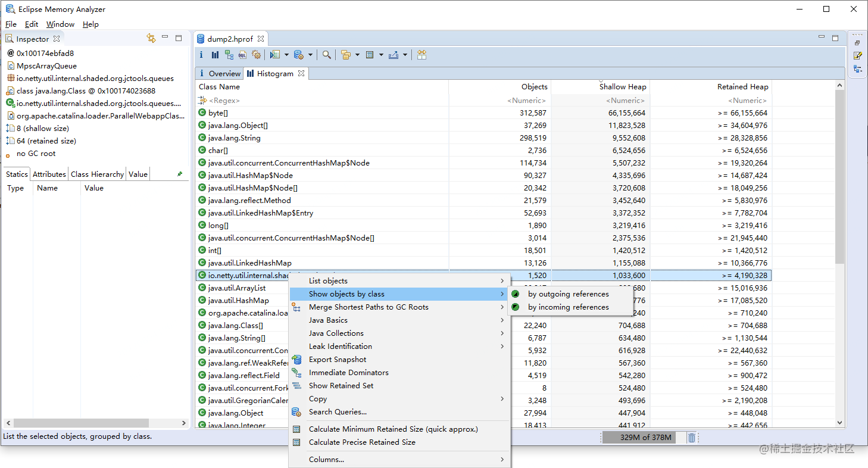Sort by Retained Heap column header
Image resolution: width=868 pixels, height=468 pixels.
(x=711, y=87)
